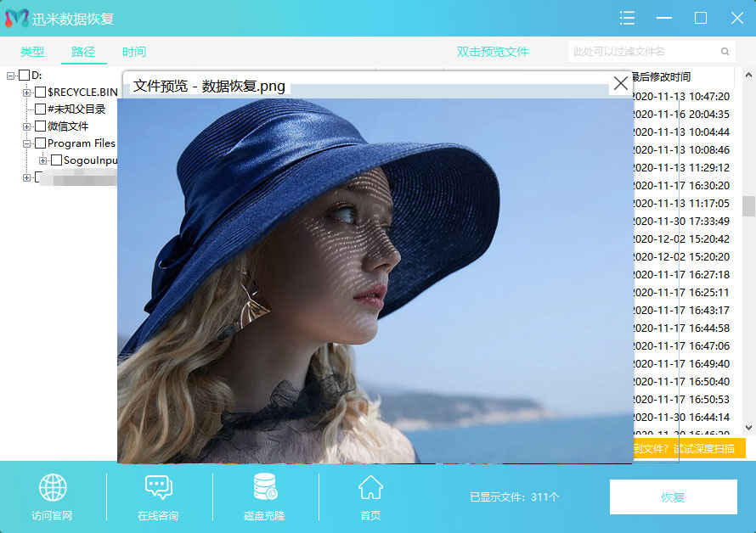Screen dimensions: 756x533
Task: Click the 试试深度扫描 deep scan link
Action: (x=703, y=449)
